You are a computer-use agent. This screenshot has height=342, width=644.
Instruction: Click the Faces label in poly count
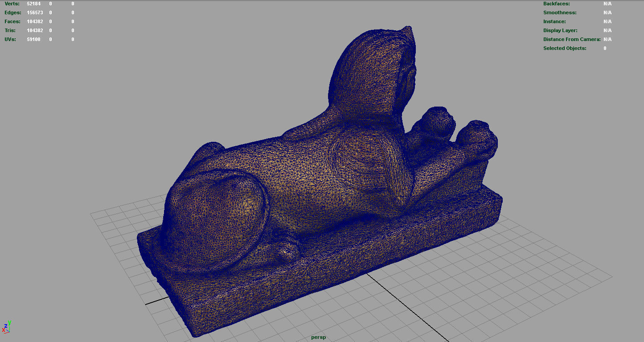tap(12, 21)
